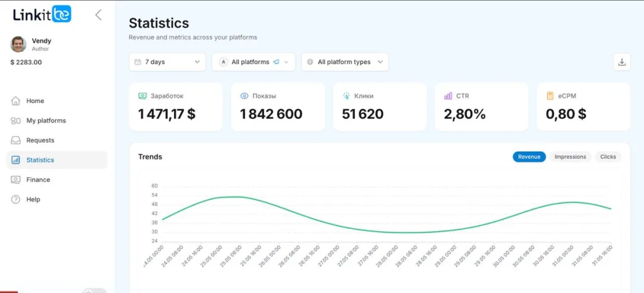Switch trends chart to Revenue
Screen dimensions: 644x293
click(529, 157)
